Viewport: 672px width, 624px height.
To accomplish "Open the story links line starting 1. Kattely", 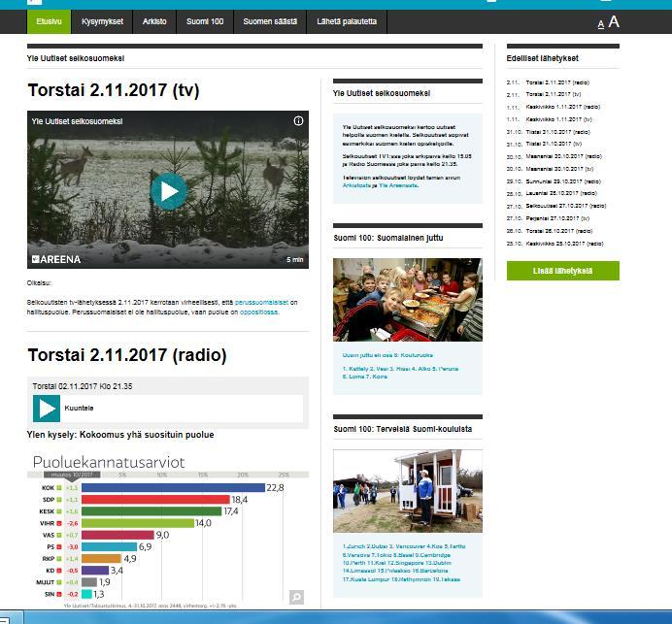I will [400, 369].
